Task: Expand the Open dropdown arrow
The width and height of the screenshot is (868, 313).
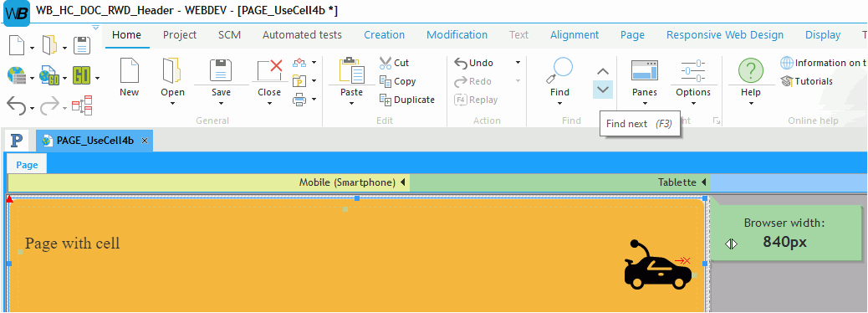Action: click(x=173, y=103)
